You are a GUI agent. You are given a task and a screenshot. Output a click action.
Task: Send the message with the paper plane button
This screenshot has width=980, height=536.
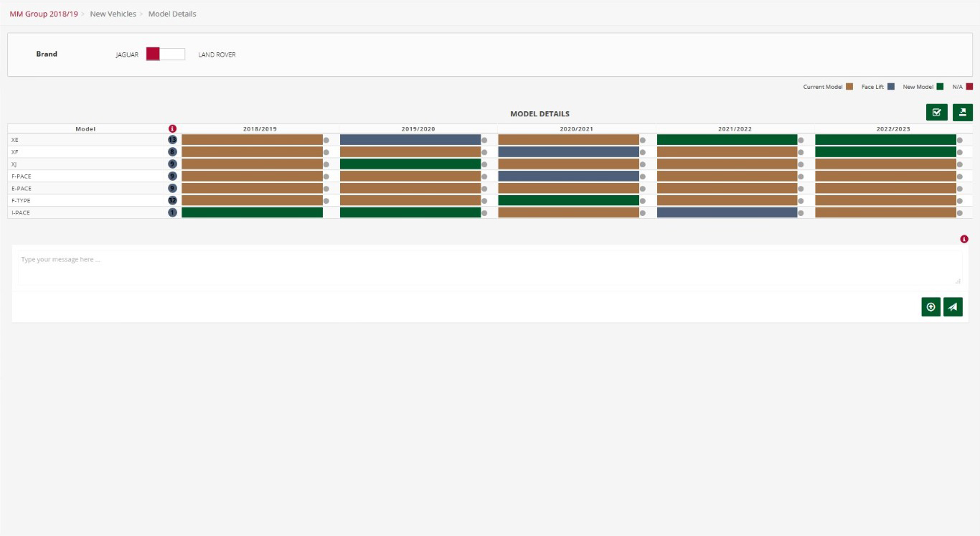point(953,307)
